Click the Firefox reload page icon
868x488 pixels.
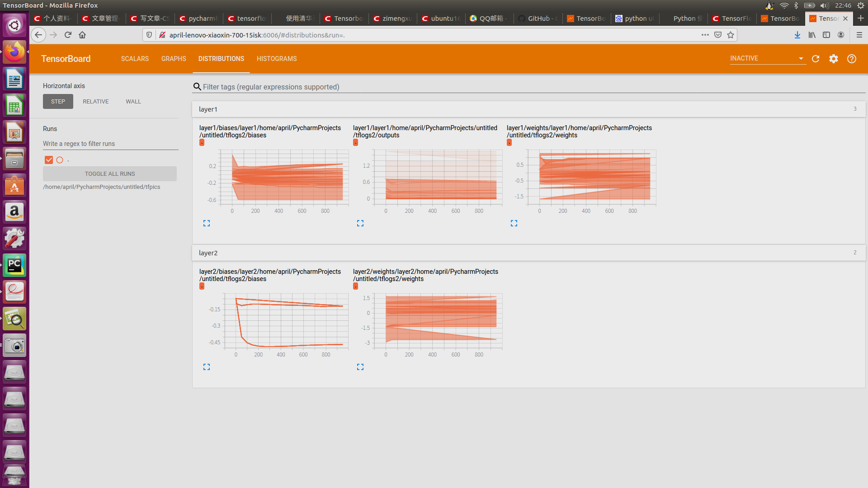tap(68, 35)
